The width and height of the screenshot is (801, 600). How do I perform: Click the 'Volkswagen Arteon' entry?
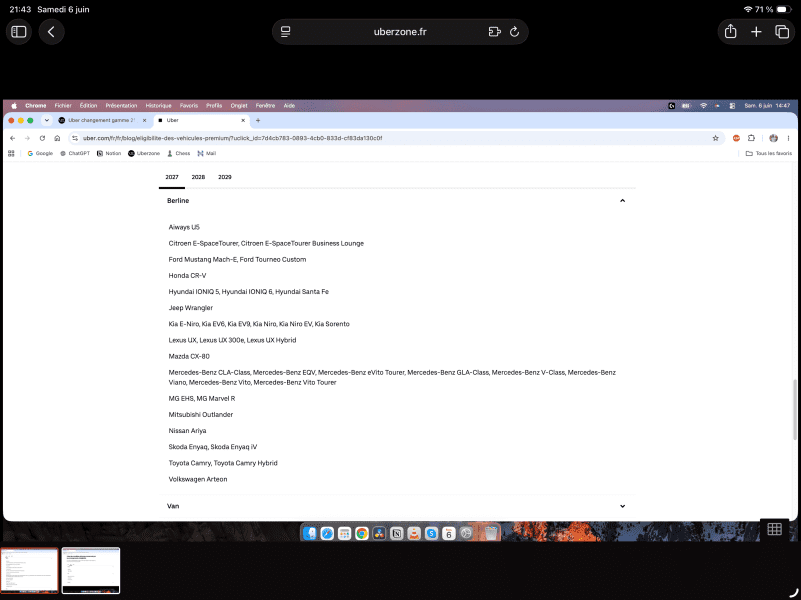click(x=198, y=479)
